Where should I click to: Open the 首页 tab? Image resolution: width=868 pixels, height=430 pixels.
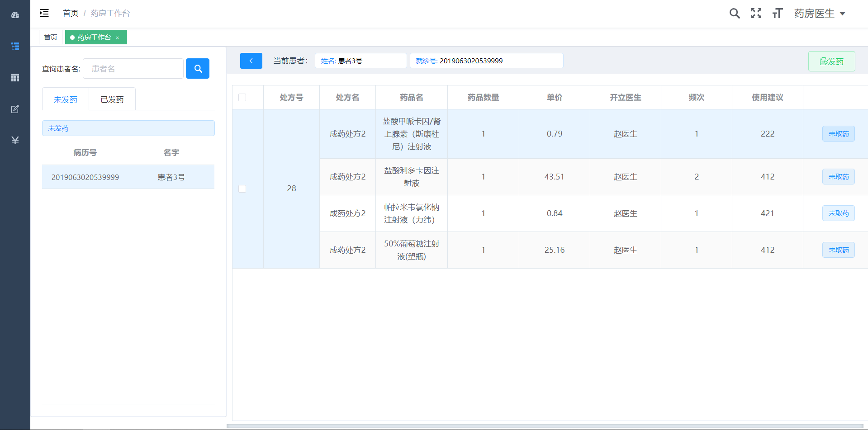pyautogui.click(x=51, y=37)
